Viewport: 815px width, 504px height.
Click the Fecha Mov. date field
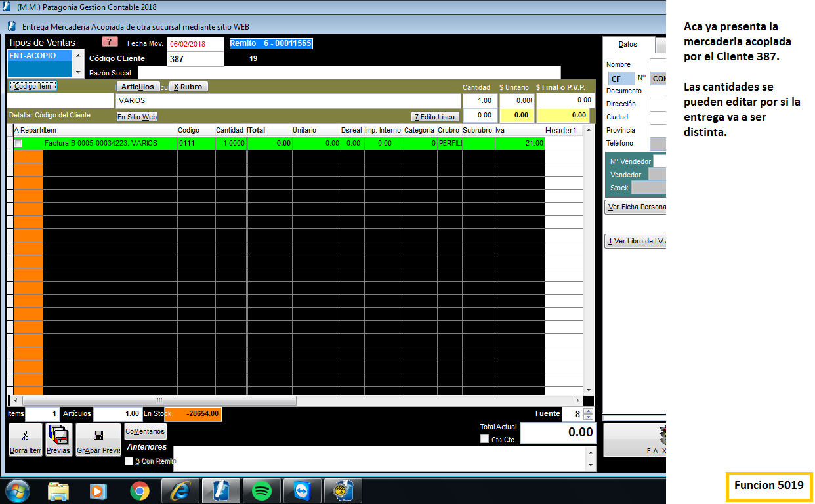tap(195, 44)
